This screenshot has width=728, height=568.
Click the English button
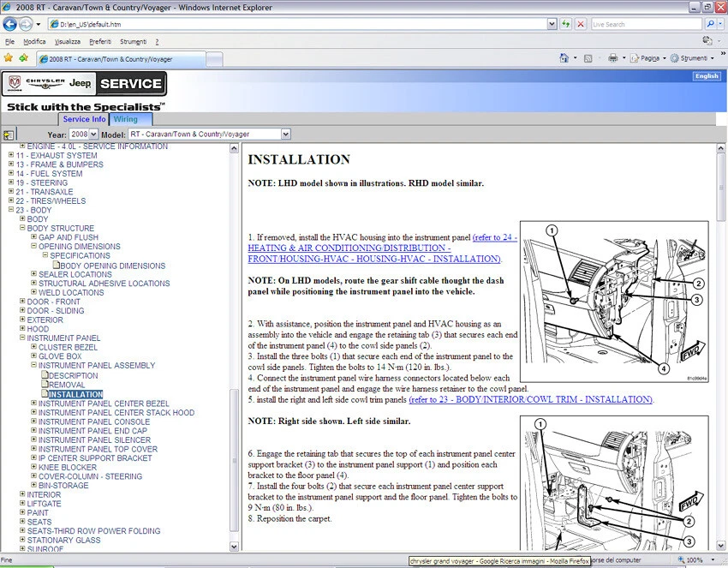pyautogui.click(x=706, y=75)
